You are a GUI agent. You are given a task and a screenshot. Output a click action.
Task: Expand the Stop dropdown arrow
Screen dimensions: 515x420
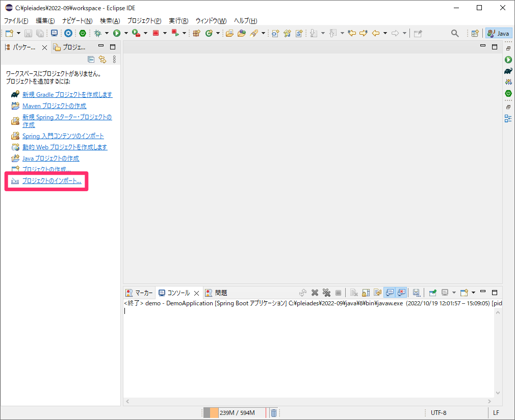point(165,33)
